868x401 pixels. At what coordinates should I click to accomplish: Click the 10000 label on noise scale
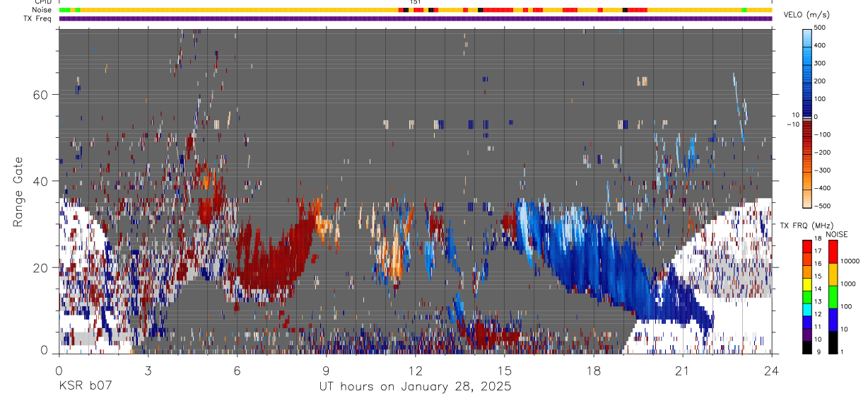(x=848, y=261)
